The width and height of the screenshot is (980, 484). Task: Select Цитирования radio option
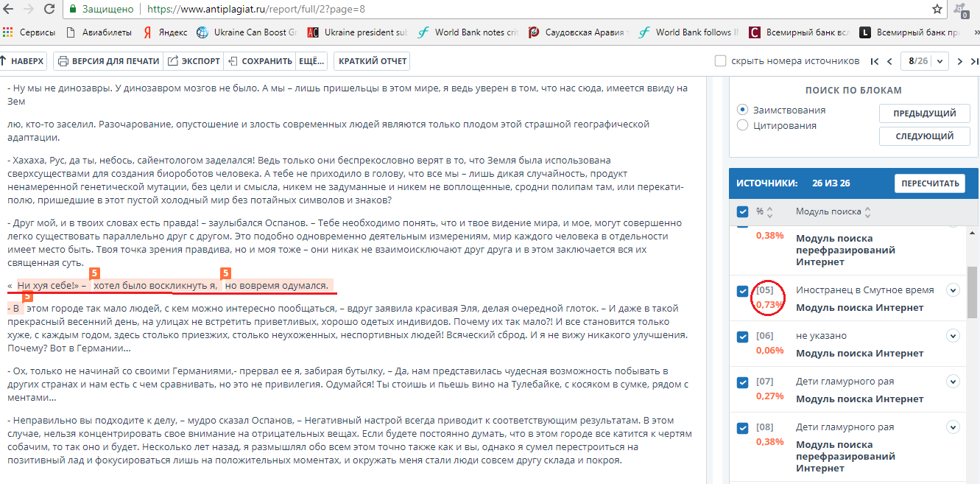pos(743,125)
